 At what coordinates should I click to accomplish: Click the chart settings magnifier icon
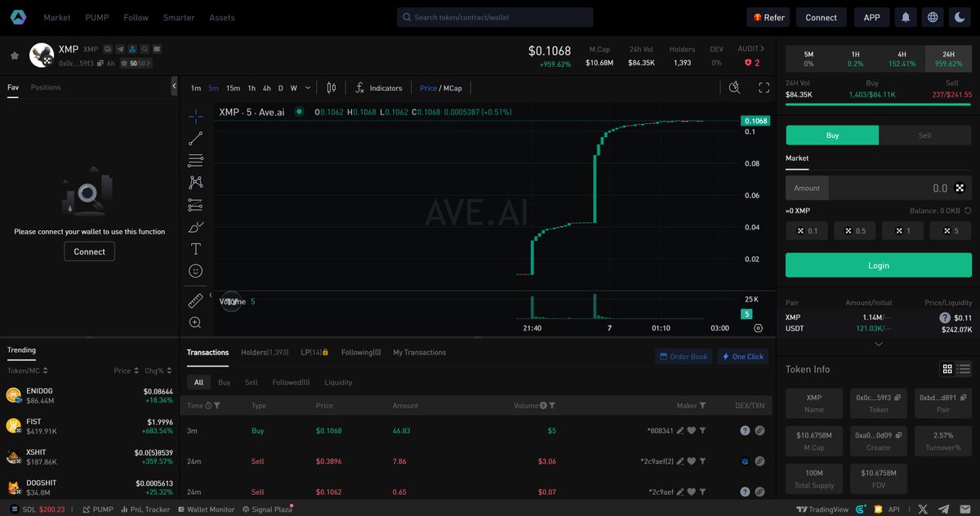tap(735, 88)
